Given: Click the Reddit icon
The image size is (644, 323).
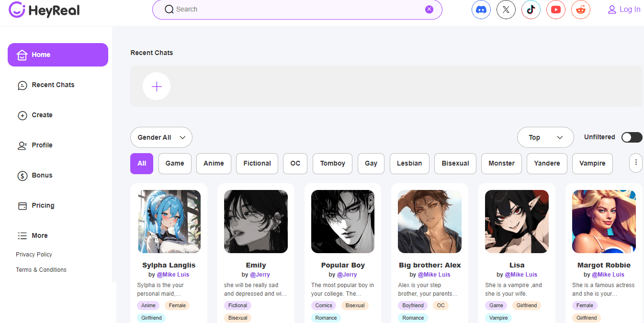Looking at the screenshot, I should [580, 9].
